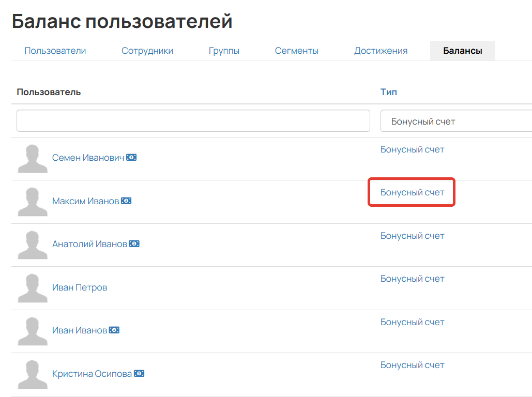Click Кристина Осипова's Бонусный счет link
This screenshot has width=532, height=397.
(412, 364)
